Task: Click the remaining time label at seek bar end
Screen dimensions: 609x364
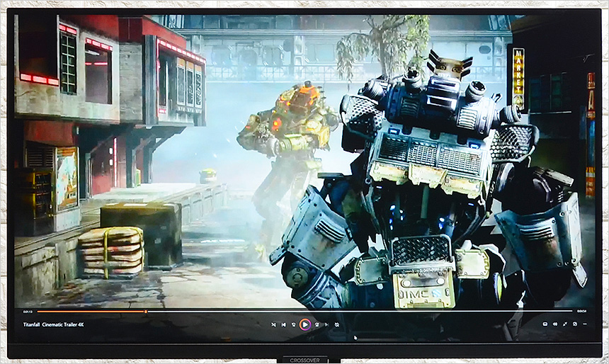Action: click(581, 311)
